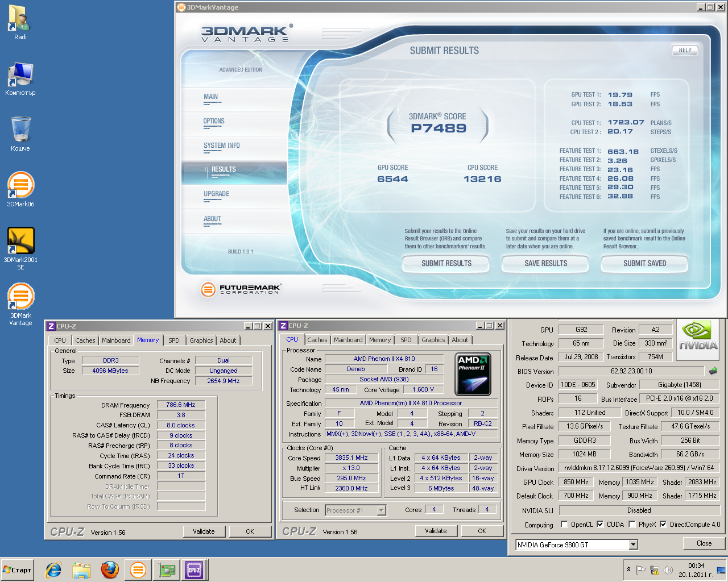Viewport: 728px width, 582px height.
Task: Open the UPGRADE section in 3DMark Vantage
Action: tap(217, 194)
